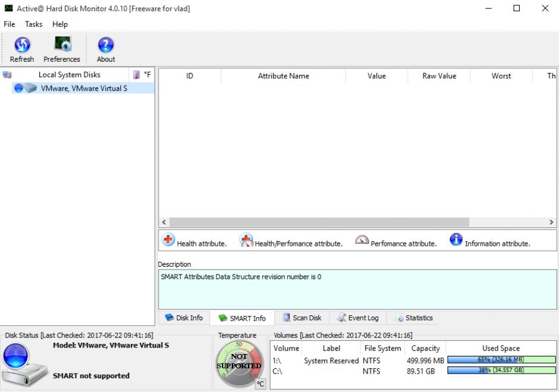Click the Local System Disks computer icon
559x392 pixels.
[x=7, y=75]
